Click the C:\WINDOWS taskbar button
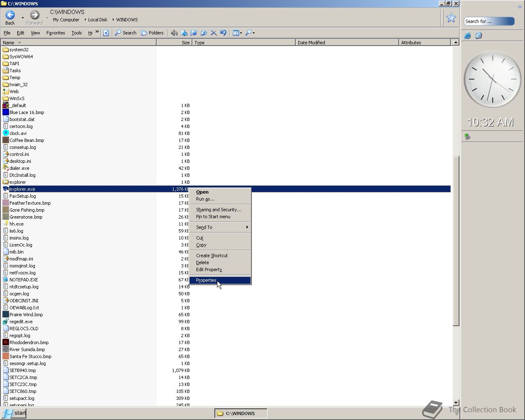525x420 pixels. click(241, 413)
